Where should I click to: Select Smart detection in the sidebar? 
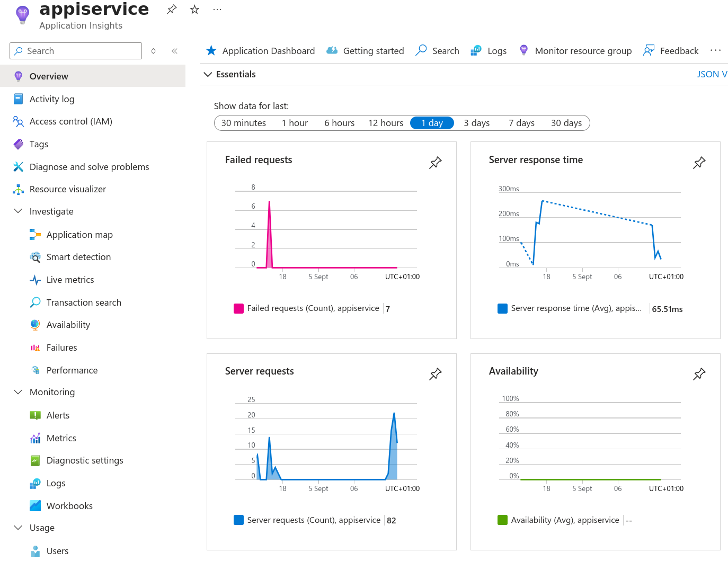77,257
